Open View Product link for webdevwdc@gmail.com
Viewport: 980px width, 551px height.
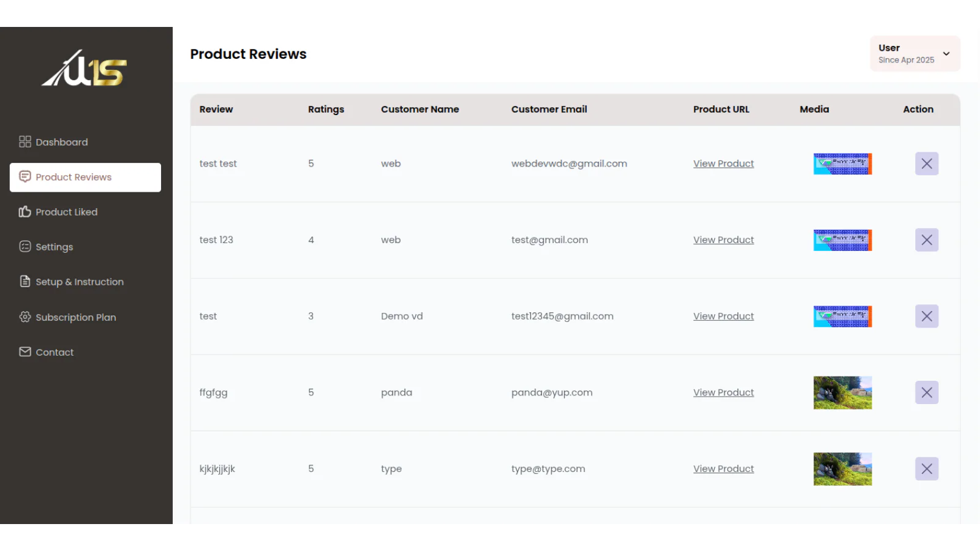[723, 163]
